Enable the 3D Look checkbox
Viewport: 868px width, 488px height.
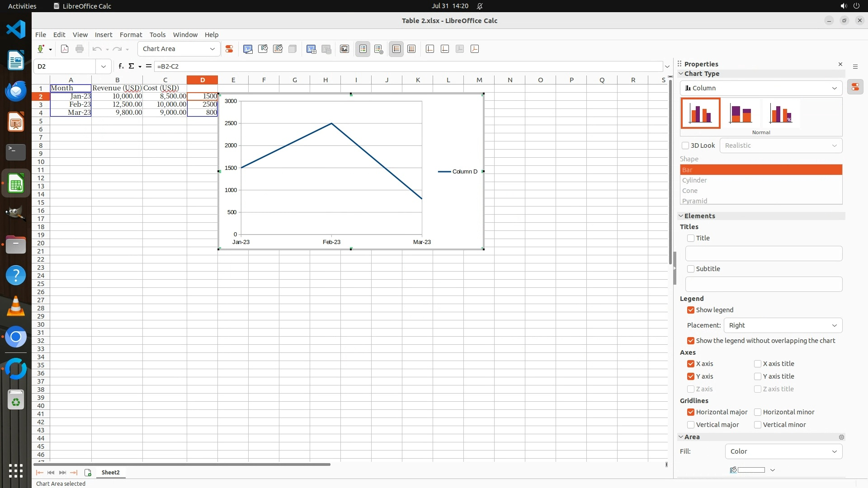coord(685,145)
